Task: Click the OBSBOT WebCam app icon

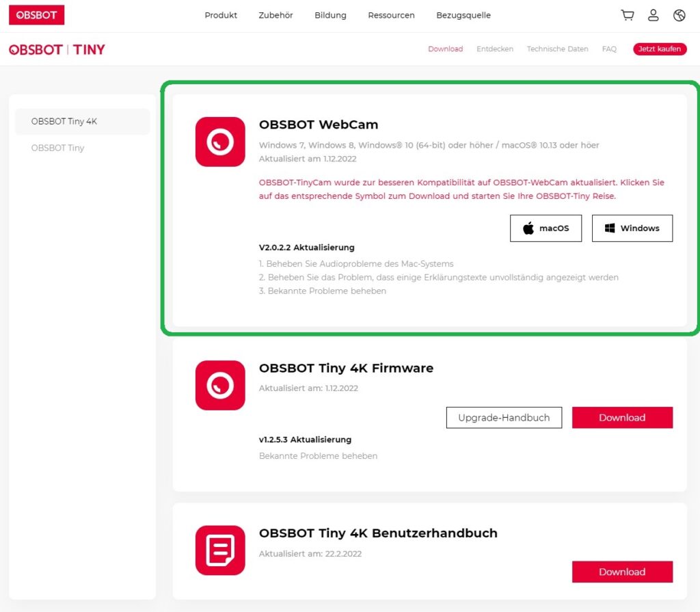Action: (x=220, y=142)
